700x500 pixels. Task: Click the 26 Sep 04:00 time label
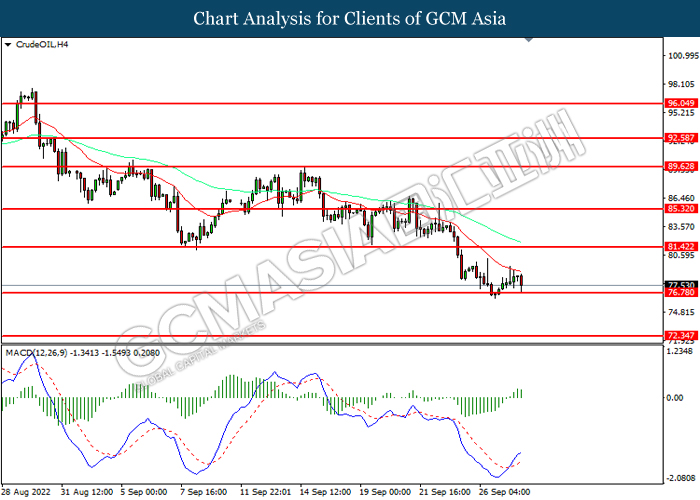click(505, 492)
